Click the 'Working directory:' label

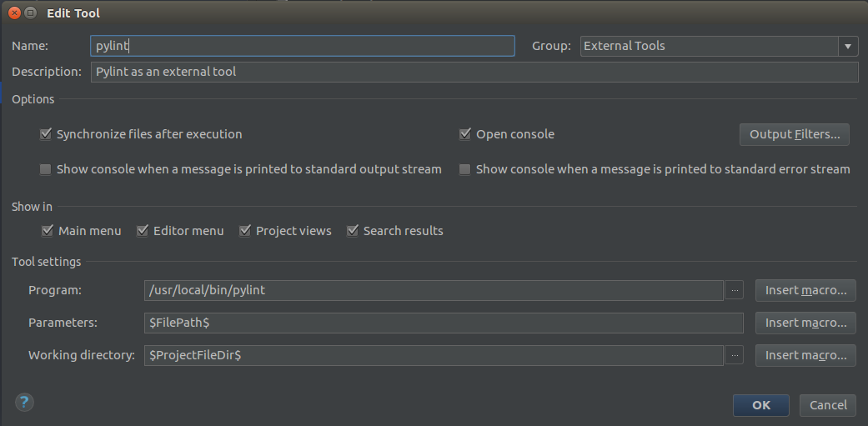click(x=82, y=356)
